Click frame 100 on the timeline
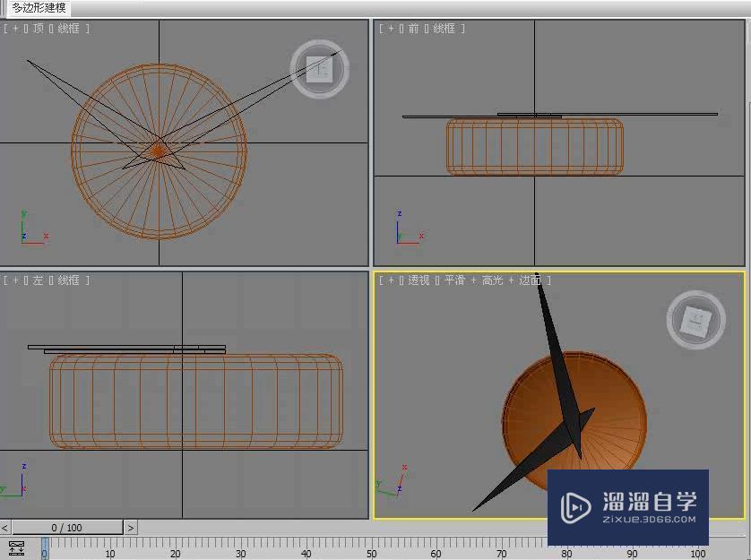This screenshot has height=560, width=751. tap(697, 554)
